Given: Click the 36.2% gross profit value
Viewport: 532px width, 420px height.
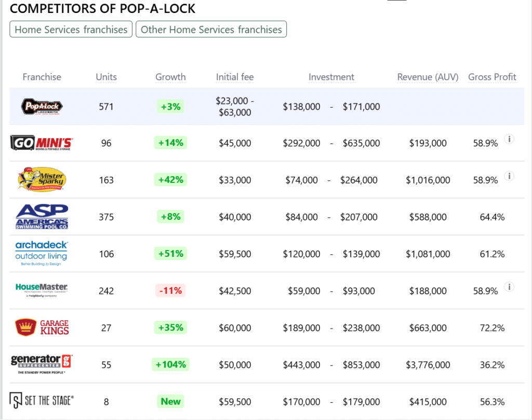Looking at the screenshot, I should coord(492,365).
